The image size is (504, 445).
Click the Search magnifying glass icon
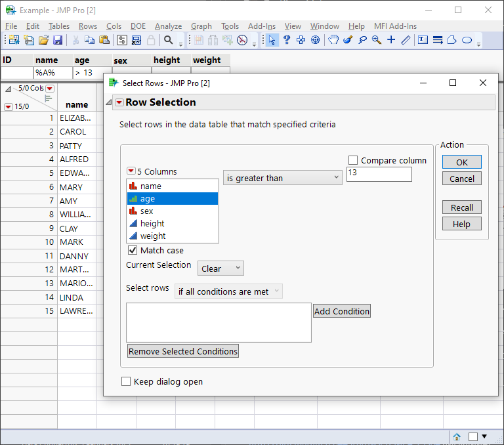pos(169,41)
